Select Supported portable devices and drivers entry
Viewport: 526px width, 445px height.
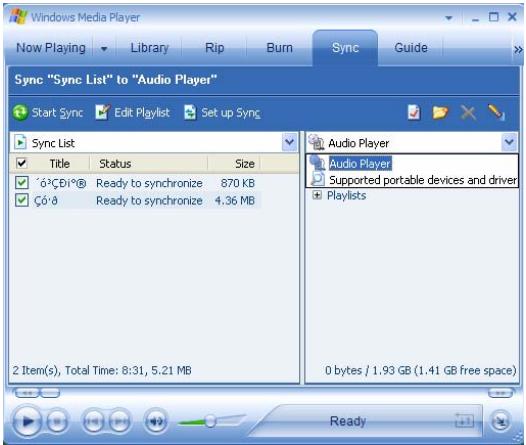[x=423, y=180]
